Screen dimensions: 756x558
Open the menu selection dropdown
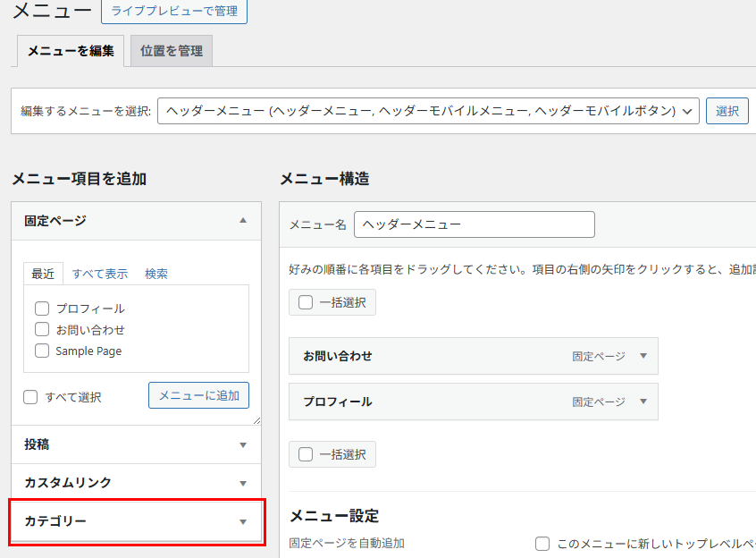pos(427,111)
